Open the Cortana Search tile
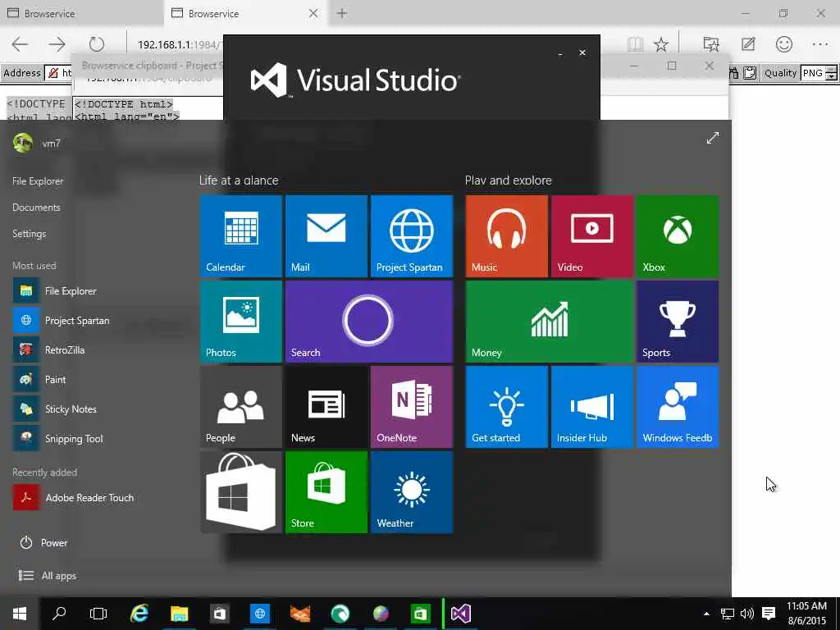Viewport: 840px width, 630px height. (x=369, y=322)
